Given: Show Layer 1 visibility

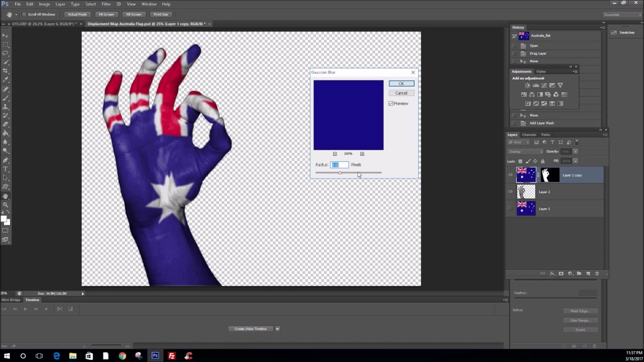Looking at the screenshot, I should point(511,209).
